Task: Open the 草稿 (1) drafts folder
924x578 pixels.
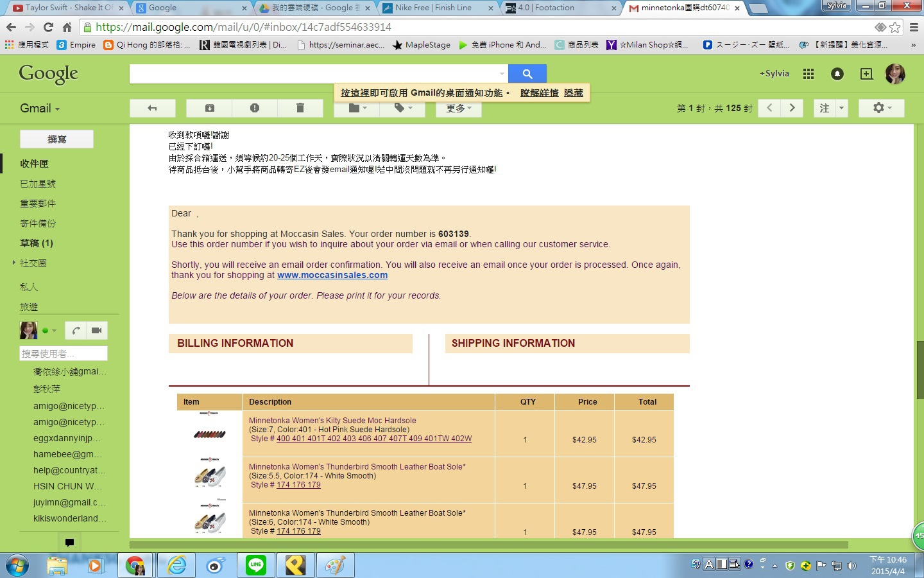Action: pos(37,243)
